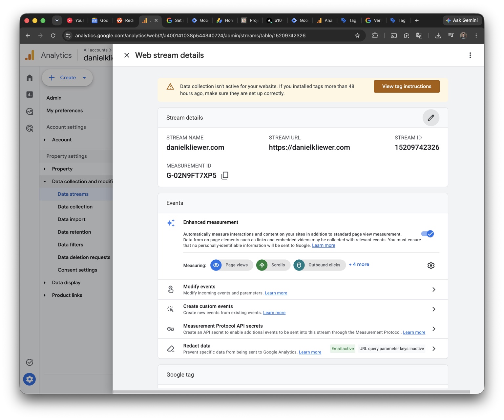Open the Measurement Protocol API secrets chevron

coord(434,329)
